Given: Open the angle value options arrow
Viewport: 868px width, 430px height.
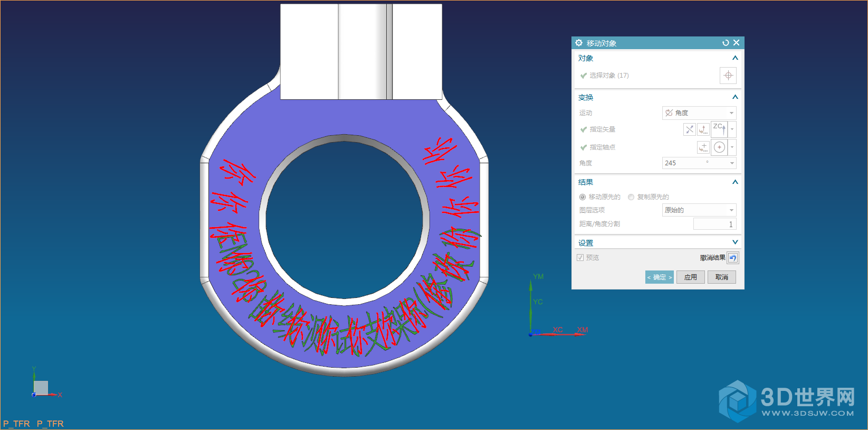Looking at the screenshot, I should pyautogui.click(x=732, y=163).
